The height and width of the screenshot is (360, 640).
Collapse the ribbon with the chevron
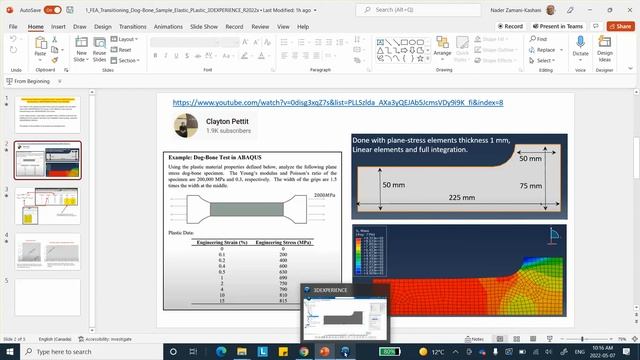click(x=630, y=69)
